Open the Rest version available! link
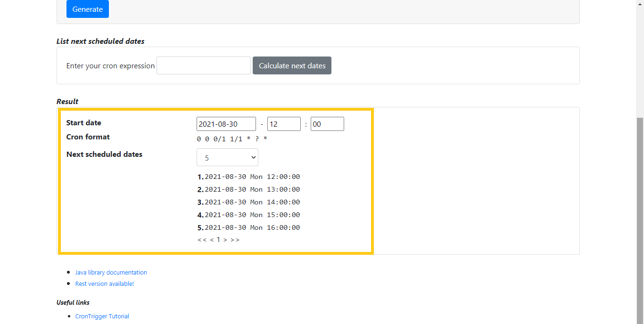The height and width of the screenshot is (324, 644). [x=104, y=283]
